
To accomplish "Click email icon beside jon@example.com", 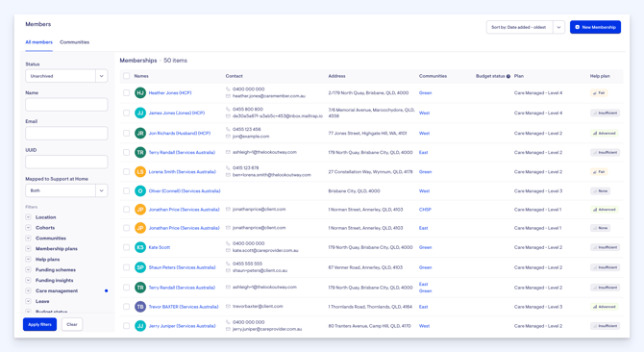I will [228, 137].
